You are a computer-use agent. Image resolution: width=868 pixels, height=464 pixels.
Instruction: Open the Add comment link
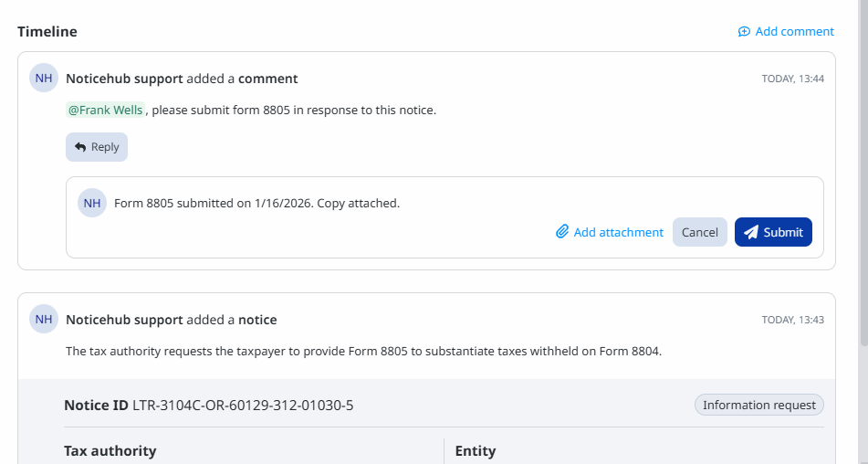(794, 32)
